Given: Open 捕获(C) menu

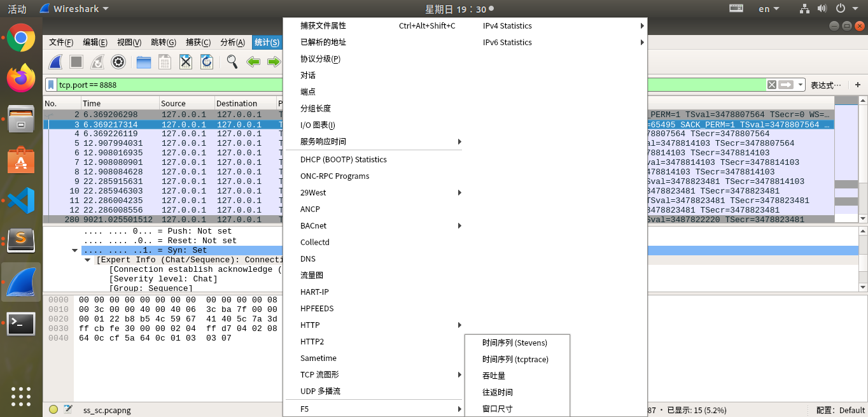Looking at the screenshot, I should (x=198, y=43).
